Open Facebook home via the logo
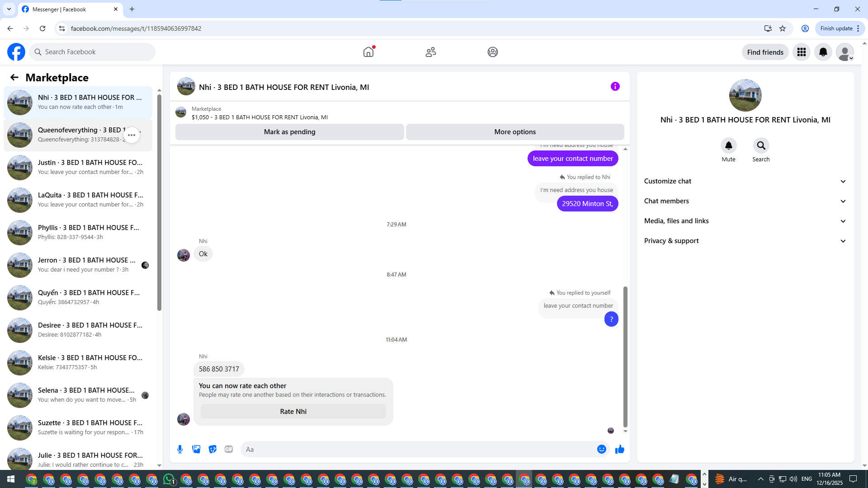Image resolution: width=868 pixels, height=488 pixels. click(16, 52)
